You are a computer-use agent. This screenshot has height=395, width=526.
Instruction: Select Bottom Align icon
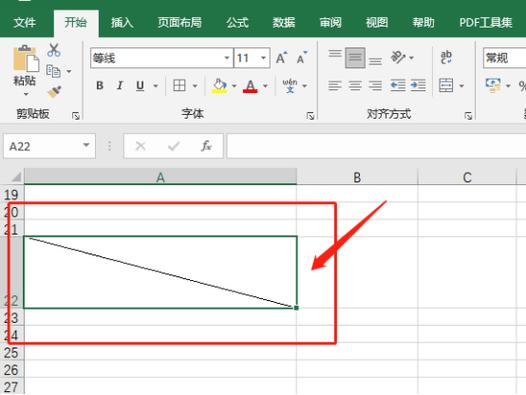point(375,60)
